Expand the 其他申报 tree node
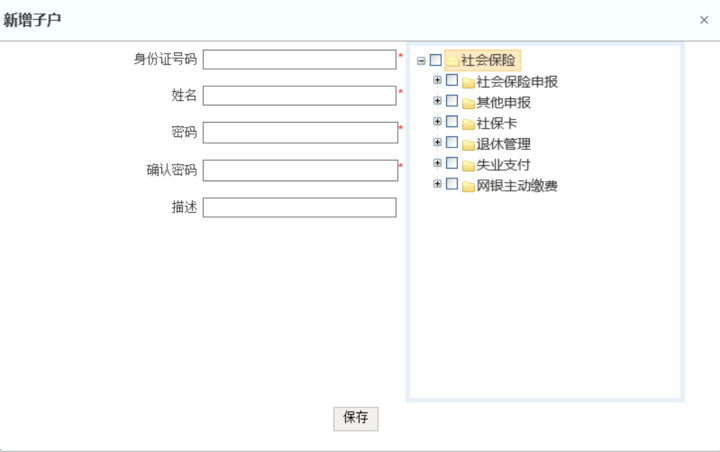The image size is (720, 452). (x=437, y=102)
